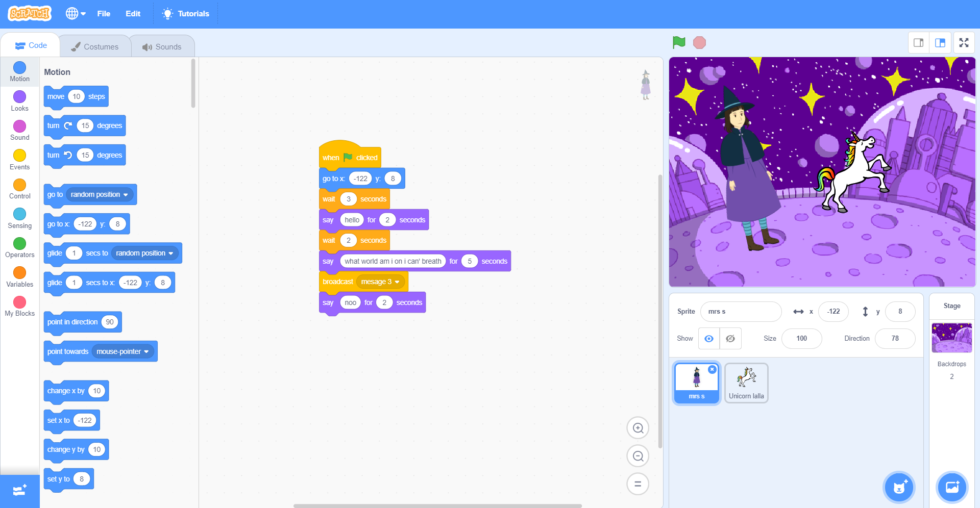Click the Stage panel label
Screen dimensions: 980x508
pos(952,306)
